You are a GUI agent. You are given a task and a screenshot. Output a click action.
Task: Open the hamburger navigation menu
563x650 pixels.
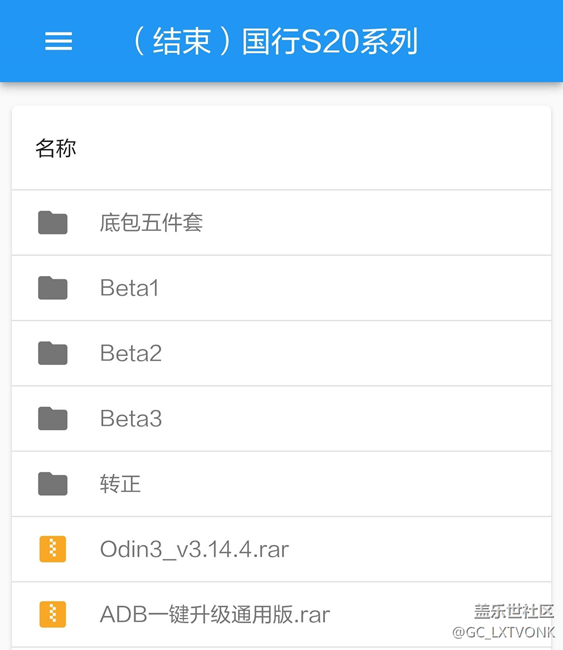pyautogui.click(x=58, y=41)
